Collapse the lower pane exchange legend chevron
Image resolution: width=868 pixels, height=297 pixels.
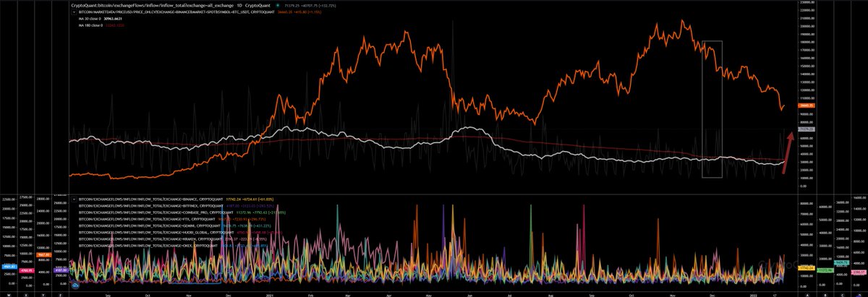pos(74,199)
